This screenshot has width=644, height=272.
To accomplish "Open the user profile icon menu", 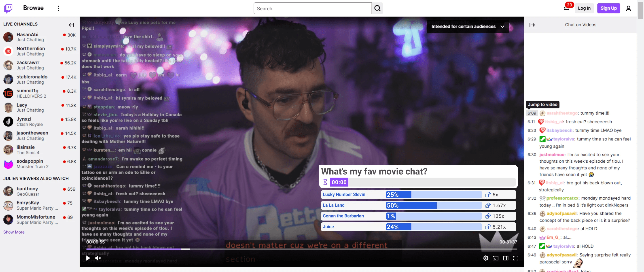I will 628,8.
